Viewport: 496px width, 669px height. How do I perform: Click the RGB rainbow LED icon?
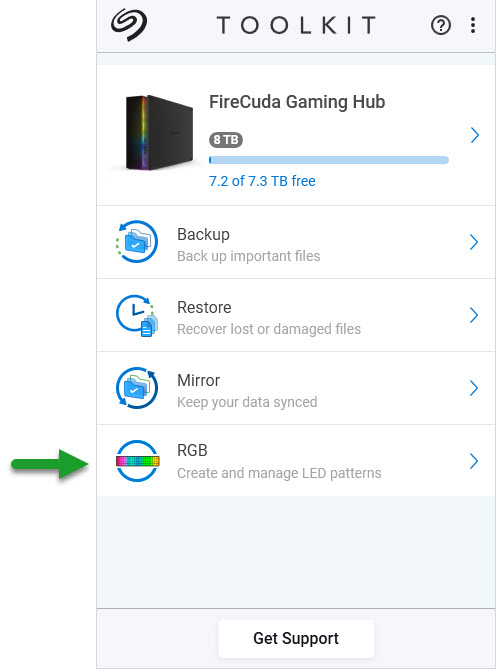137,461
